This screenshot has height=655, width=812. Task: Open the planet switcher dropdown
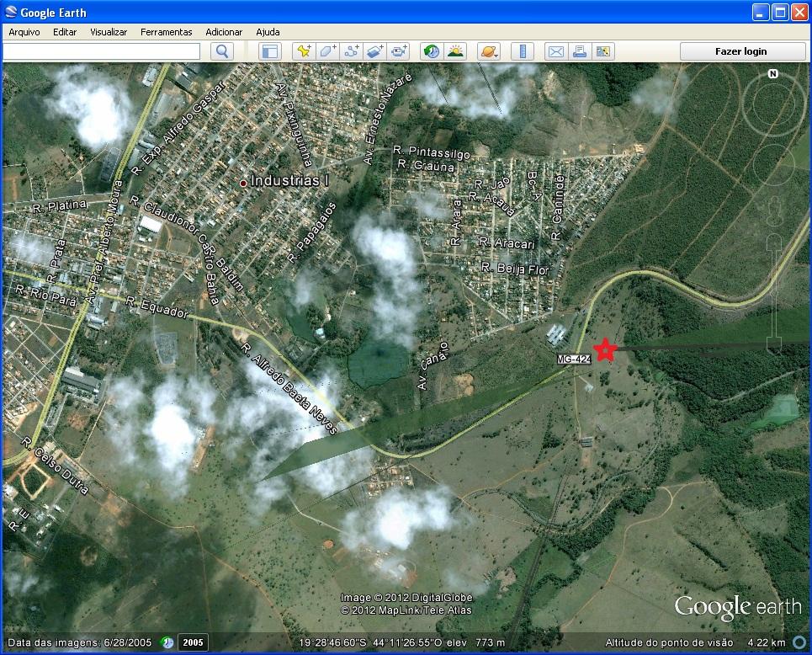[489, 51]
